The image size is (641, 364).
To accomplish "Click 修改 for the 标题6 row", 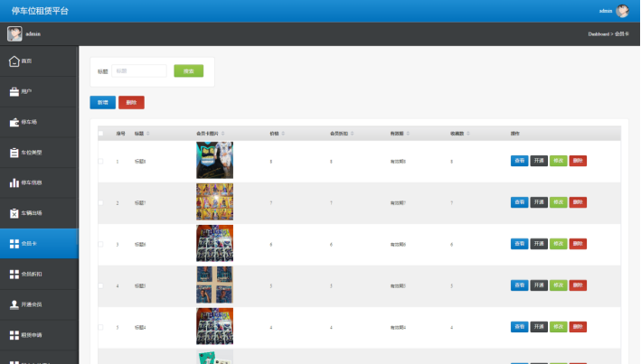I will coord(559,244).
